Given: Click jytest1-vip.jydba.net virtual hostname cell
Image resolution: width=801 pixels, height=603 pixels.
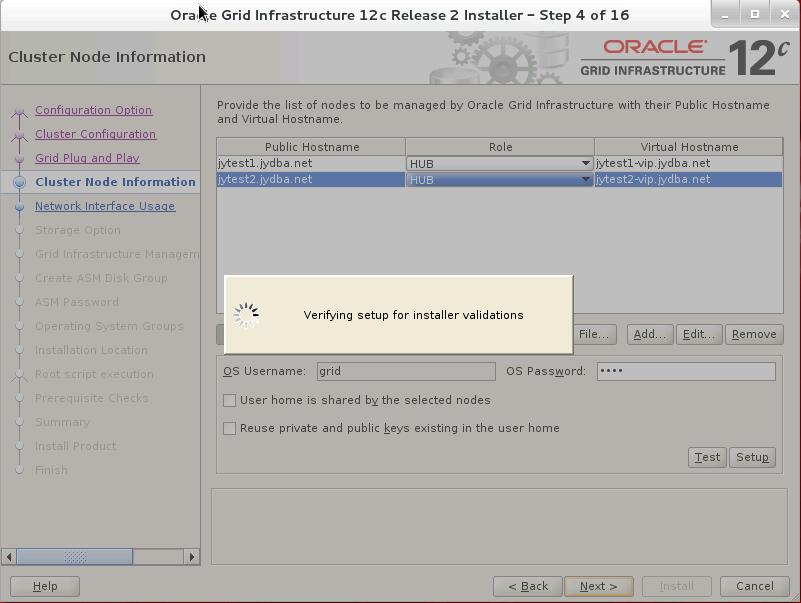Looking at the screenshot, I should [688, 164].
